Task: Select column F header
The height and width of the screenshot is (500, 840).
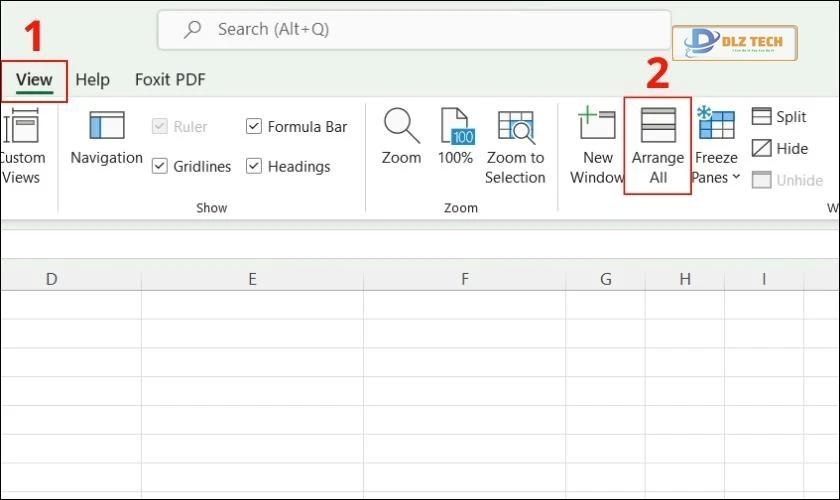Action: [x=464, y=279]
